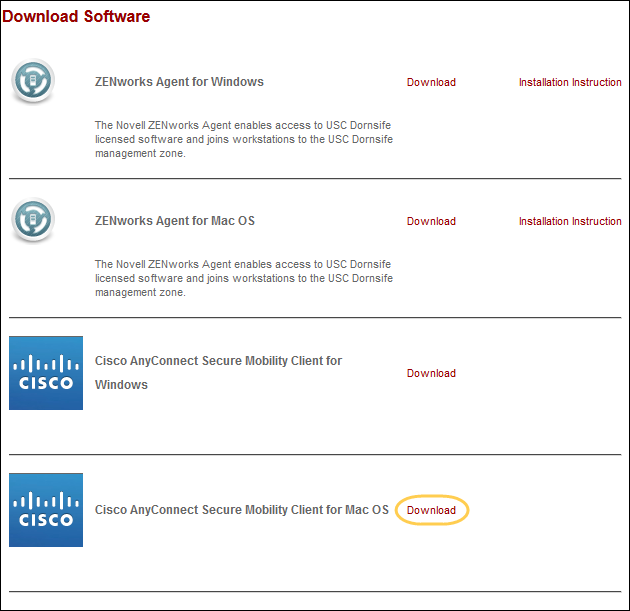This screenshot has height=611, width=630.
Task: Open Installation Instruction for ZENworks Windows agent
Action: 569,83
